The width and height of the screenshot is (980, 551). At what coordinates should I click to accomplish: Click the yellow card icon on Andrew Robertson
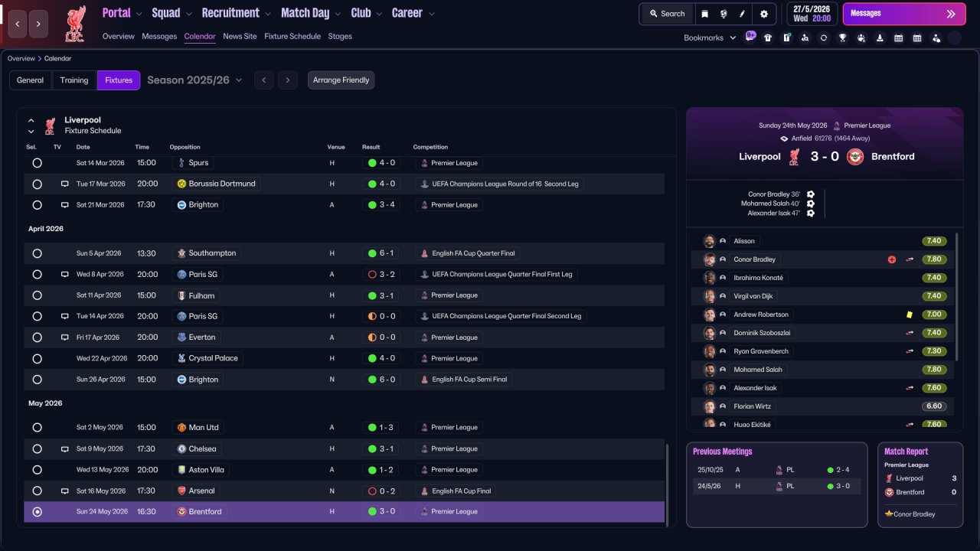(910, 315)
